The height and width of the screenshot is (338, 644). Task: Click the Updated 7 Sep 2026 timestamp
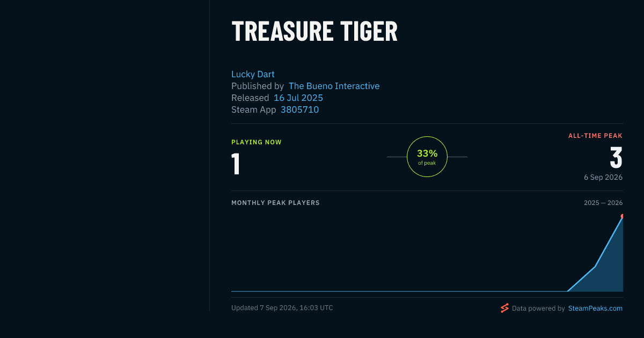click(x=282, y=308)
